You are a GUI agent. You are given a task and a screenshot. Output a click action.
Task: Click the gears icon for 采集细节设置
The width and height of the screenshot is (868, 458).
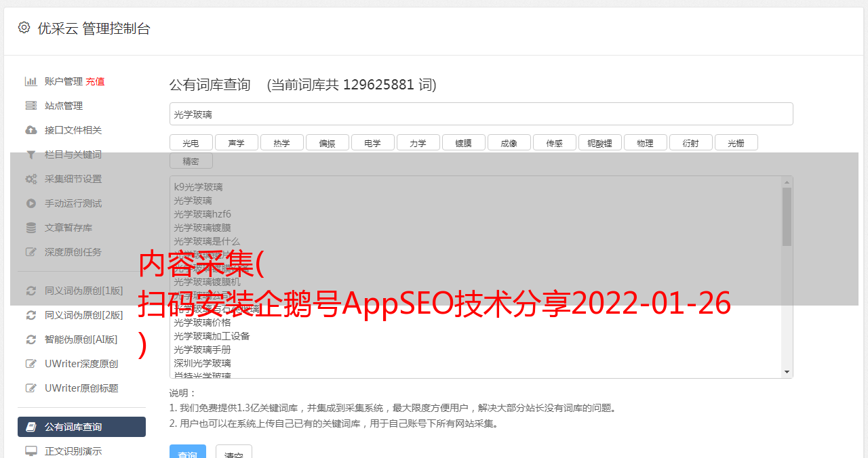click(x=31, y=179)
